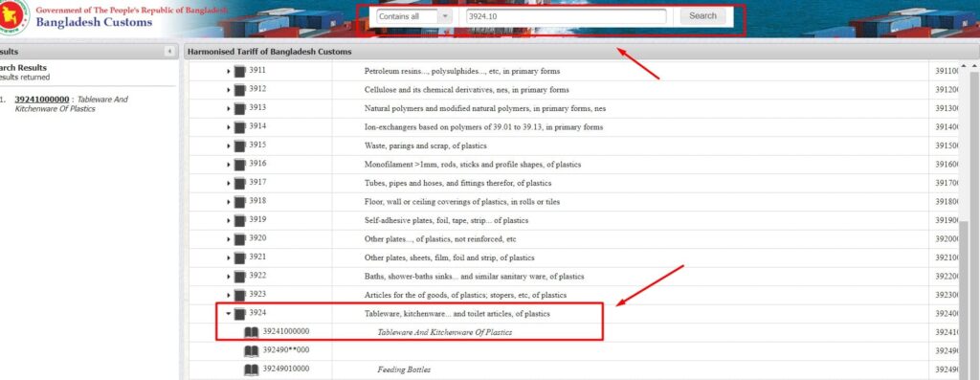Click the book icon for heading 3911
The image size is (980, 380).
tap(240, 71)
